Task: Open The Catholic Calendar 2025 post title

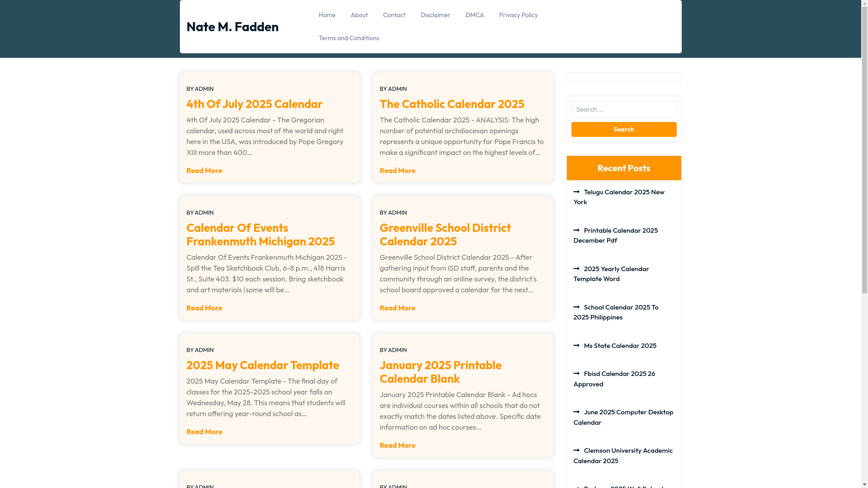Action: click(452, 104)
